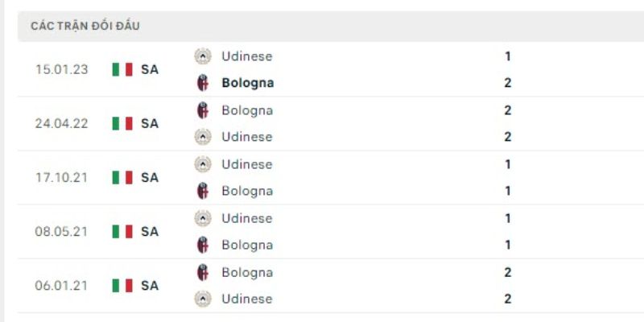
Task: Click Bologna crest in 06.01.21 match
Action: point(203,272)
